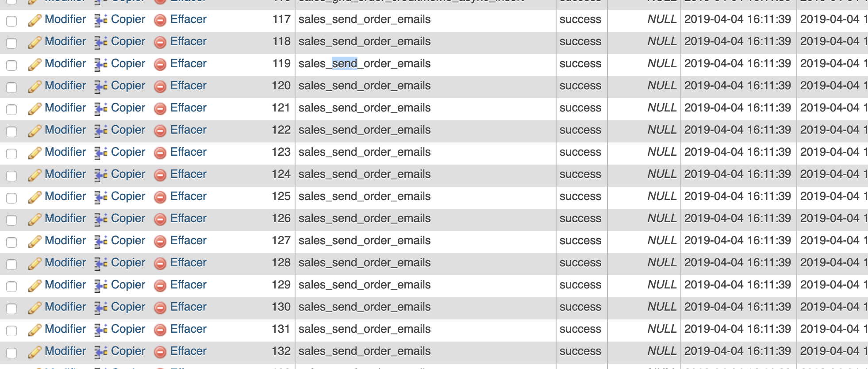This screenshot has height=369, width=868.
Task: Toggle the checkbox for row 131
Action: click(12, 331)
